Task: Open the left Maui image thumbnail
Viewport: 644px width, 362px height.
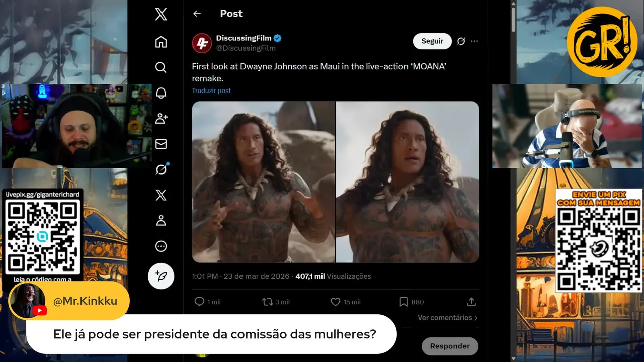Action: click(264, 182)
